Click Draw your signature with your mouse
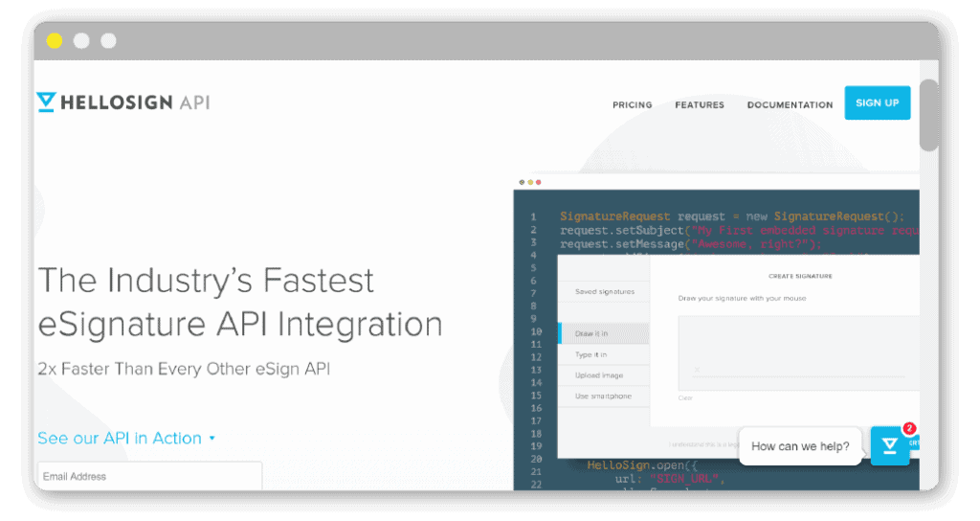The height and width of the screenshot is (521, 980). (x=742, y=299)
